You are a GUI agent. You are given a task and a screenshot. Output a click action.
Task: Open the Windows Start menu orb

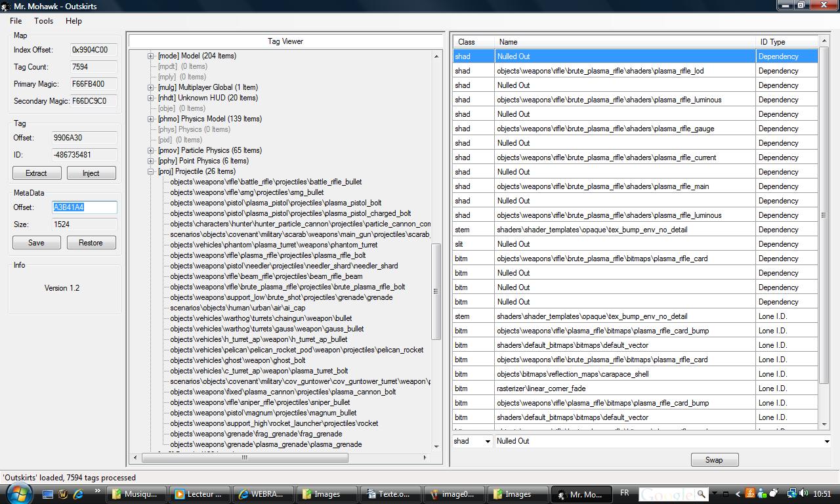click(18, 493)
